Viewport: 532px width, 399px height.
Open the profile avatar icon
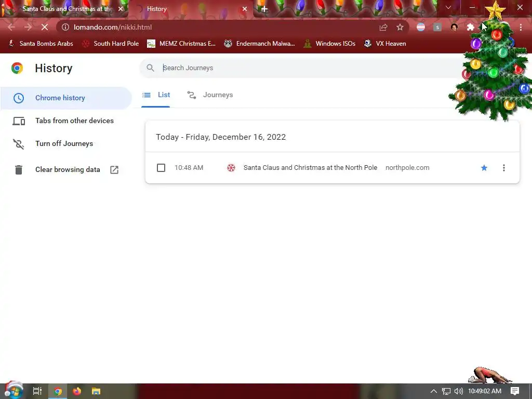[454, 27]
